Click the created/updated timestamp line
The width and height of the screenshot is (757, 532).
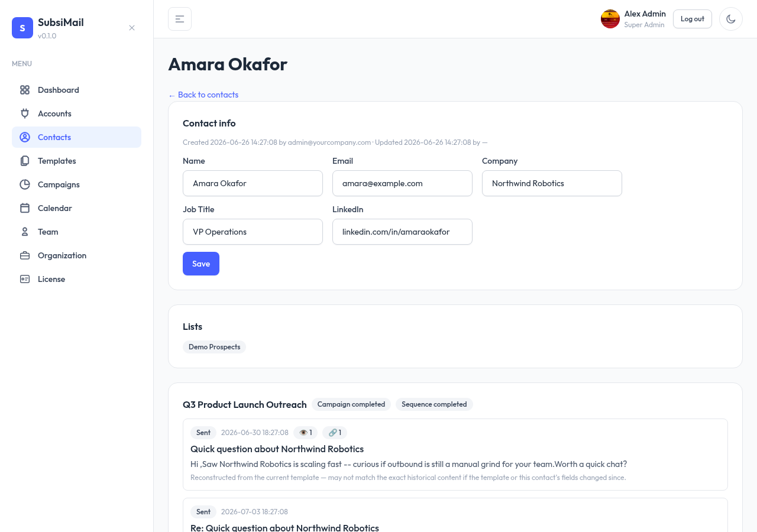tap(335, 142)
